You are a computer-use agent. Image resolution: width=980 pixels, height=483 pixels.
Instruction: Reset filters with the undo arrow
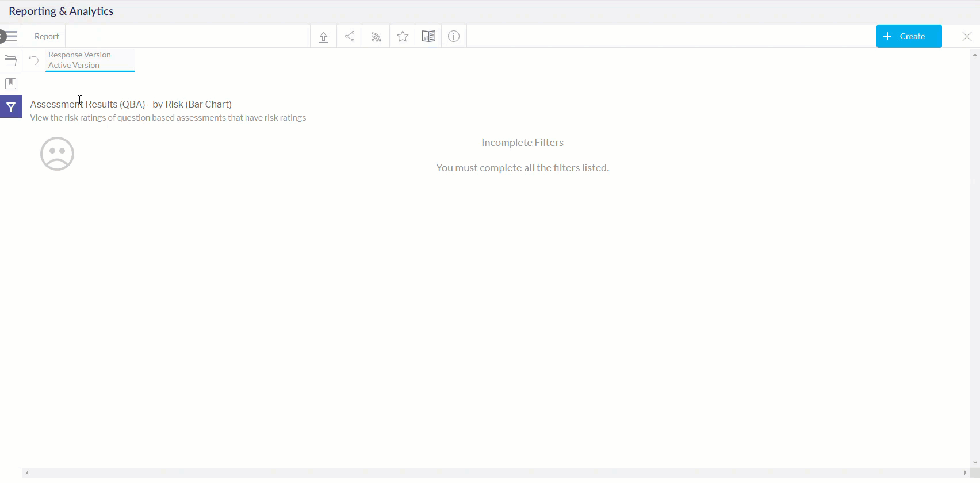point(34,60)
